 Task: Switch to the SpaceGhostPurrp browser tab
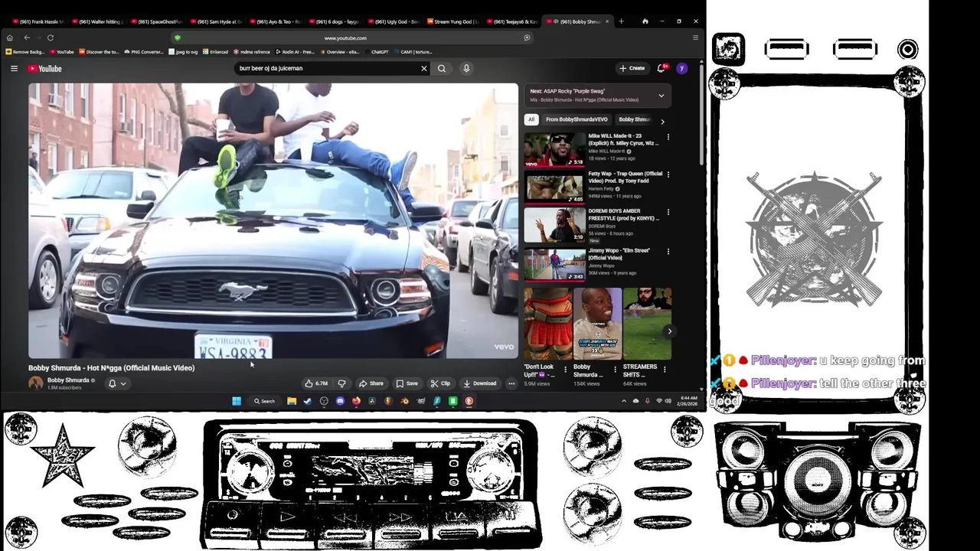click(157, 21)
